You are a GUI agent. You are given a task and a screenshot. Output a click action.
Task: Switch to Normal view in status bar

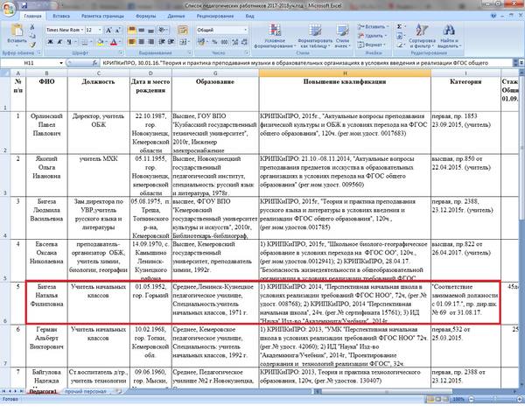[x=430, y=399]
